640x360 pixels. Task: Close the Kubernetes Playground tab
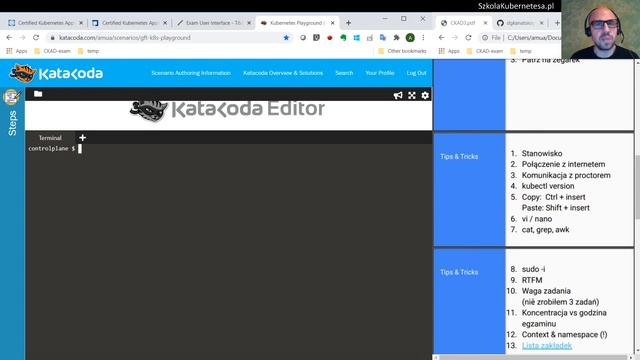[332, 23]
